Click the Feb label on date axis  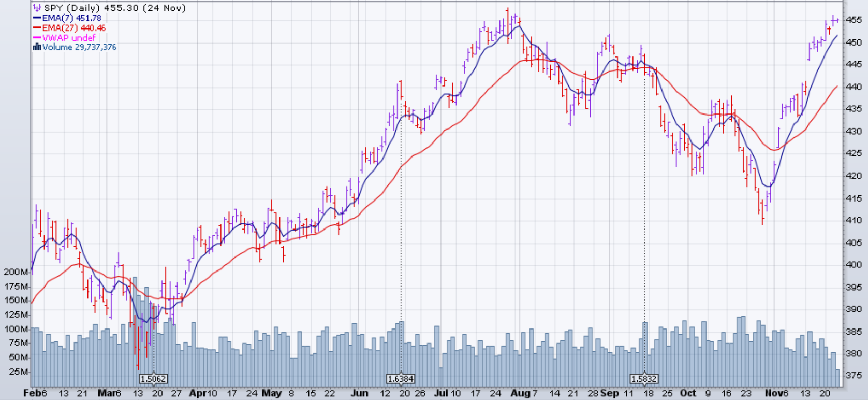[x=32, y=393]
